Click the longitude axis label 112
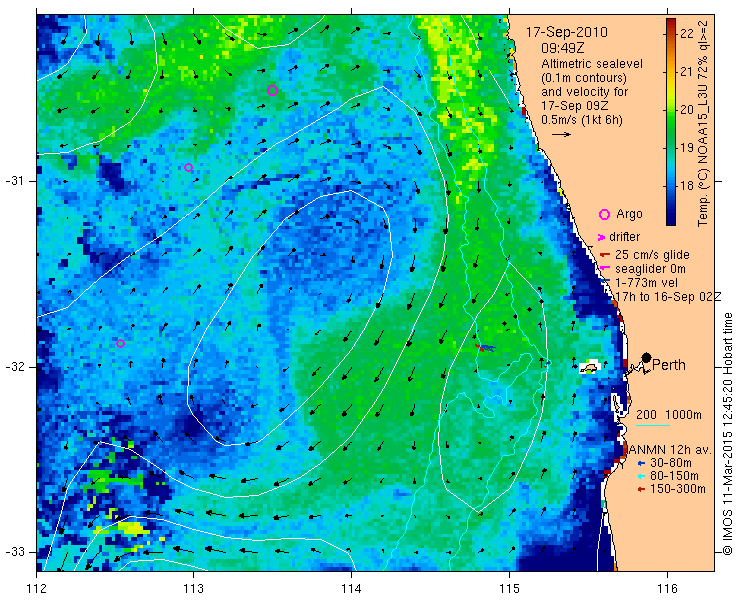The width and height of the screenshot is (740, 600). click(37, 589)
